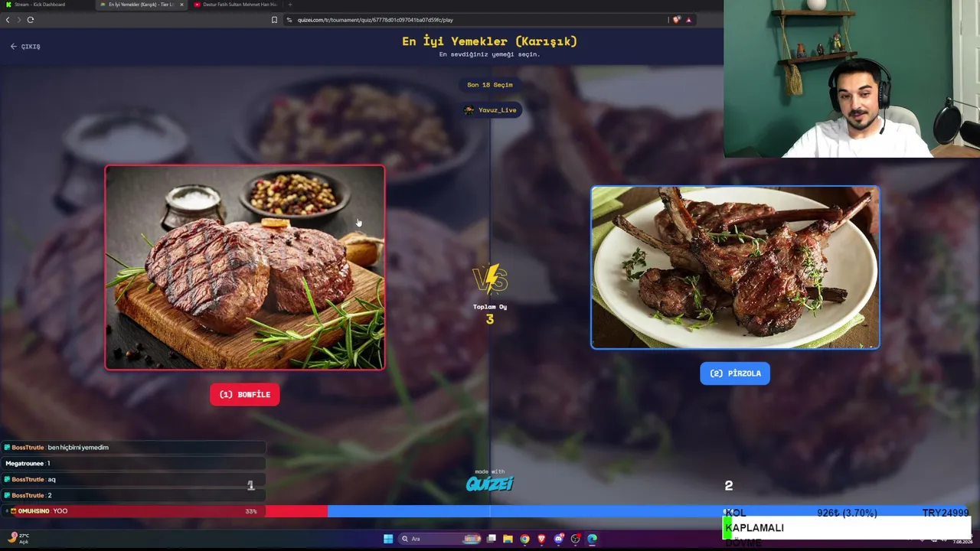Click BossTtrutle's chat message 'aq'
The image size is (980, 551).
[133, 480]
